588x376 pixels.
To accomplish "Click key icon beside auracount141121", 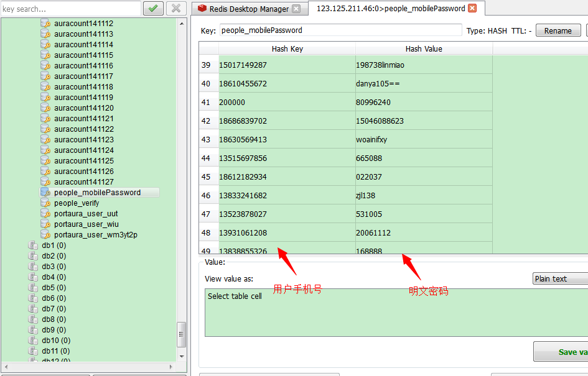I will tap(45, 118).
